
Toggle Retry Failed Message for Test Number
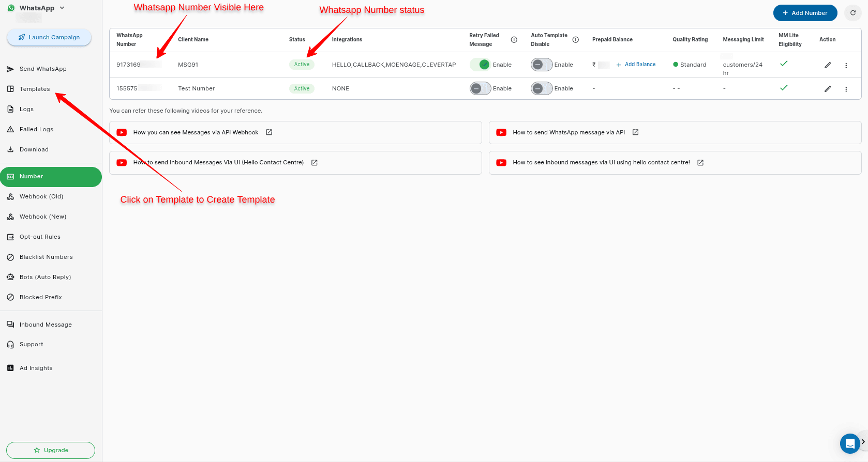[x=480, y=88]
